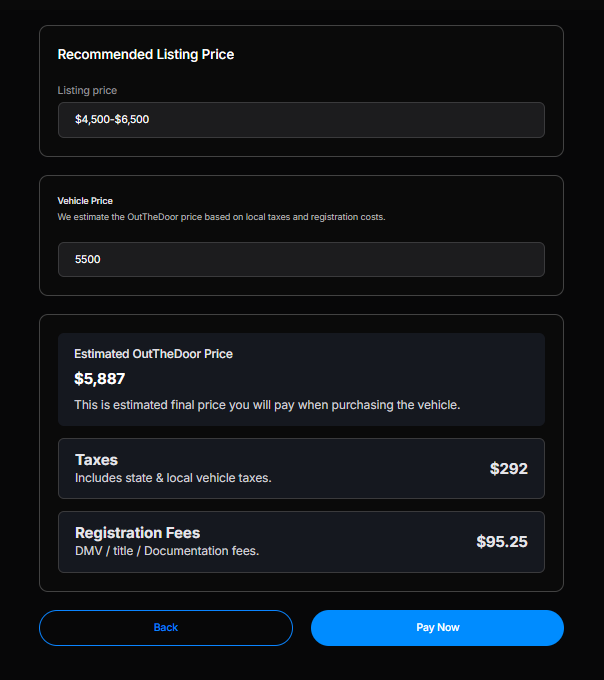This screenshot has width=604, height=680.
Task: Click the "Listing price" field label
Action: point(87,90)
